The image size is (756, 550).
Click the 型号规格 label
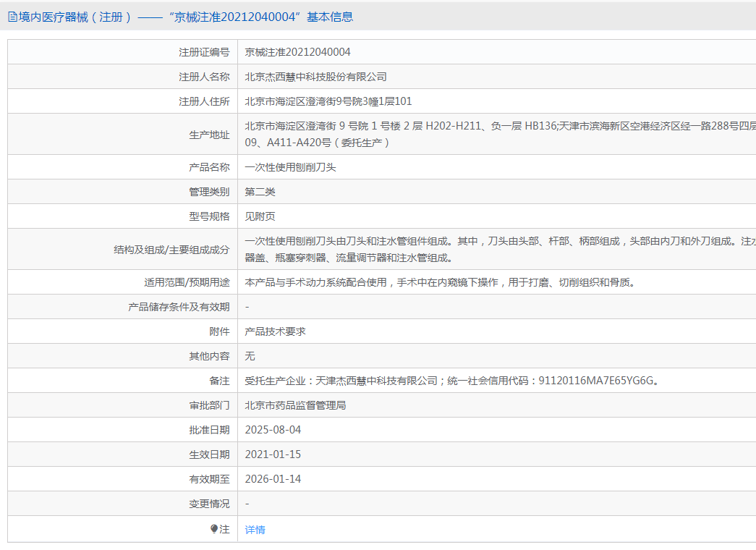[x=209, y=216]
